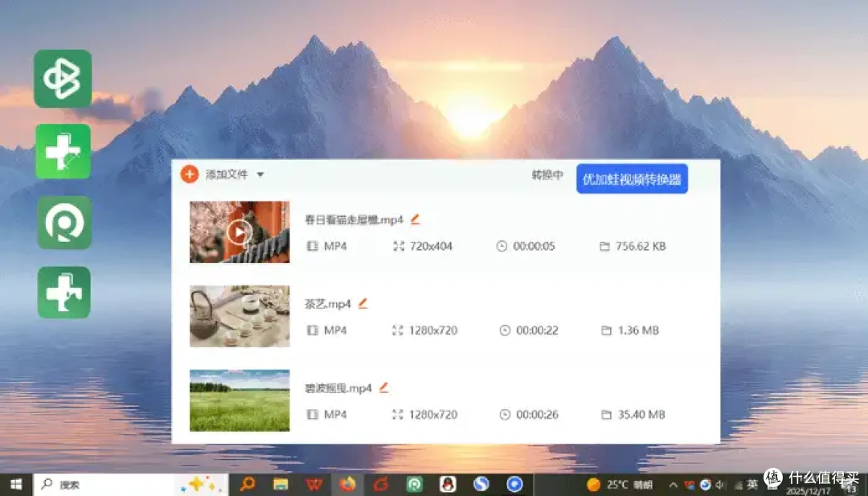The height and width of the screenshot is (496, 868).
Task: Select the file name 茶艺.mp4
Action: pyautogui.click(x=328, y=304)
